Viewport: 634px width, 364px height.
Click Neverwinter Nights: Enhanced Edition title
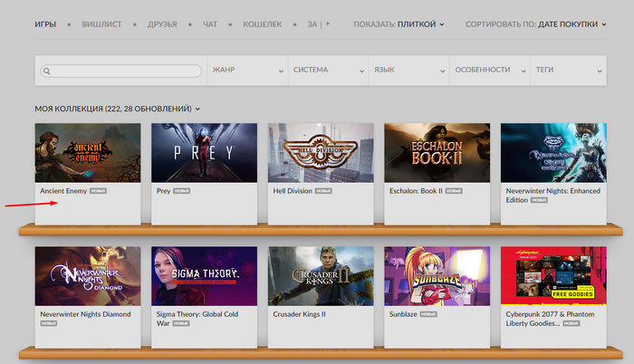(552, 196)
